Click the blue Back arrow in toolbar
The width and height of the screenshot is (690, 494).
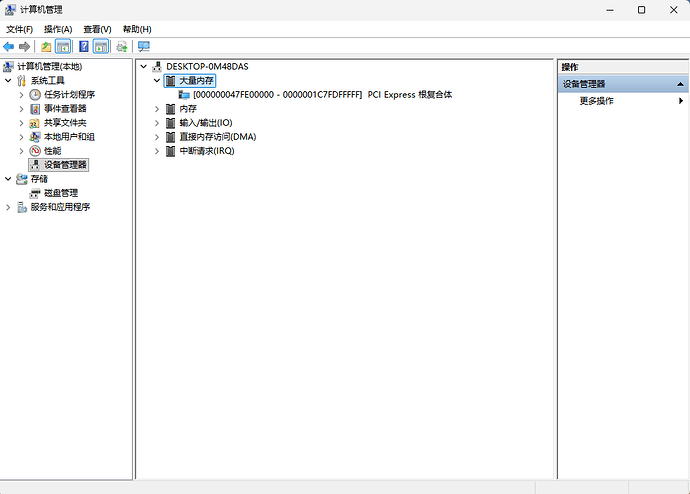(8, 47)
